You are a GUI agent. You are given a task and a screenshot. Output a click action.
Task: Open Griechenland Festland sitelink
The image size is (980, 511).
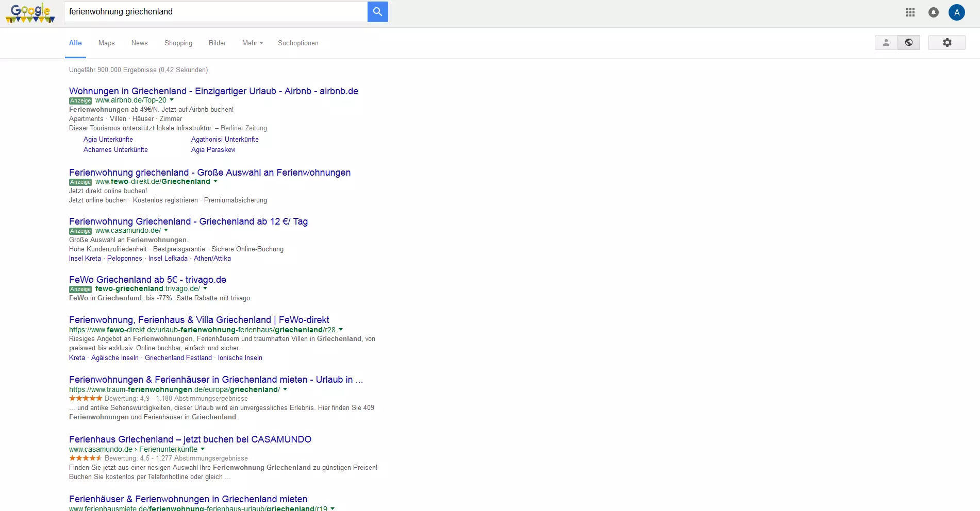(178, 358)
